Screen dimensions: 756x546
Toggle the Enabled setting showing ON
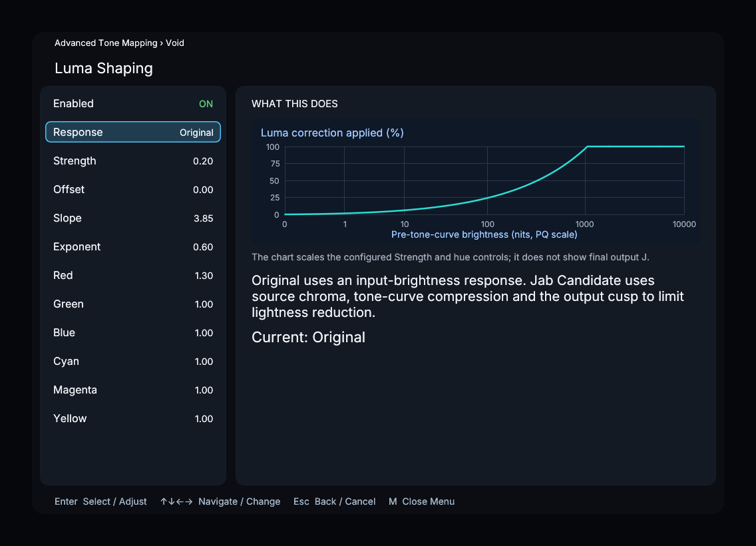pos(133,104)
